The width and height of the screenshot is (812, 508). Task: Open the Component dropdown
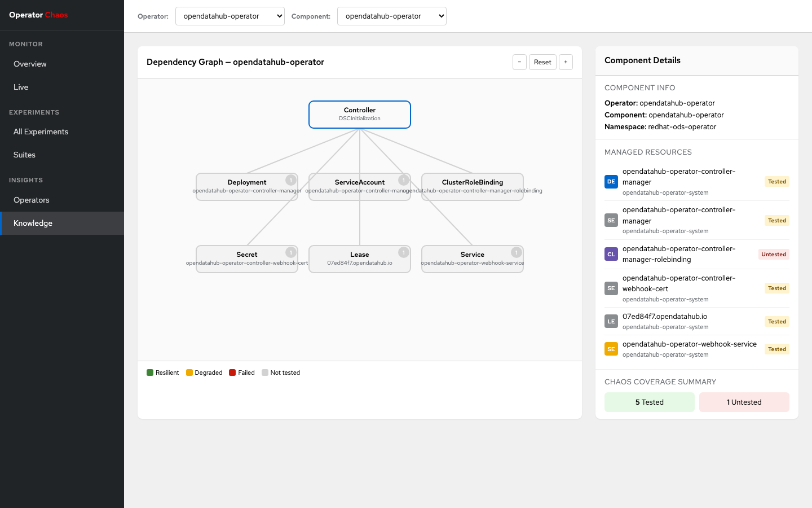tap(391, 16)
